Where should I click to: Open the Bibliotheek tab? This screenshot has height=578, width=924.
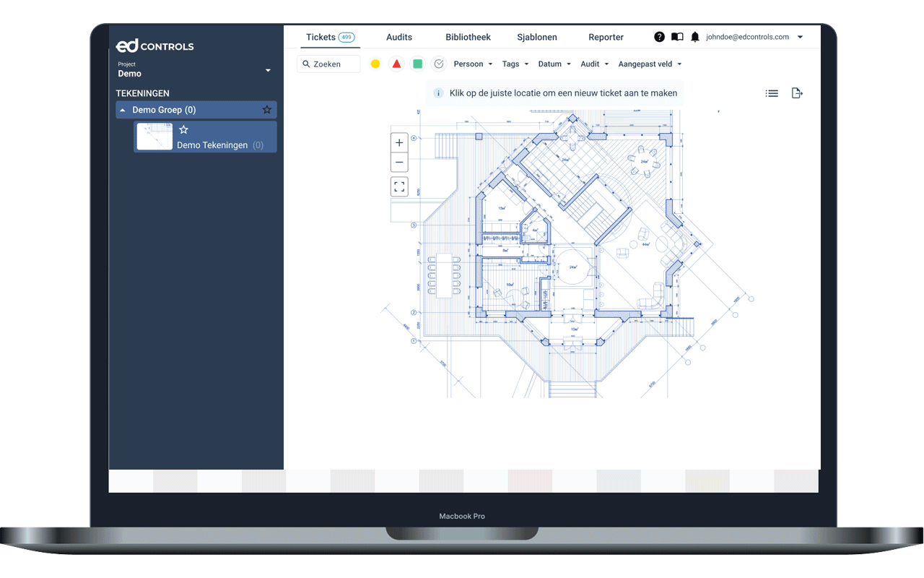[x=468, y=37]
